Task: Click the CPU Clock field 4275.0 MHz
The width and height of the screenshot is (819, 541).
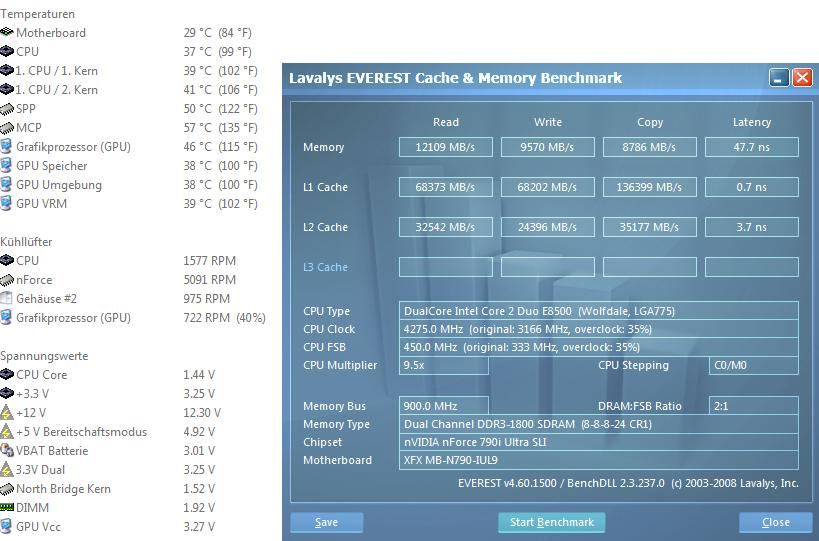Action: point(599,329)
